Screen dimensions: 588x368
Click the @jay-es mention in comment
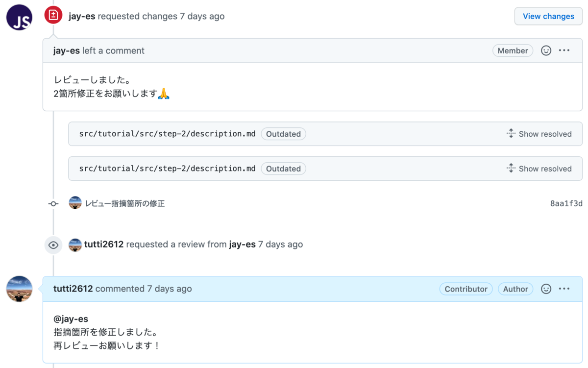coord(71,319)
